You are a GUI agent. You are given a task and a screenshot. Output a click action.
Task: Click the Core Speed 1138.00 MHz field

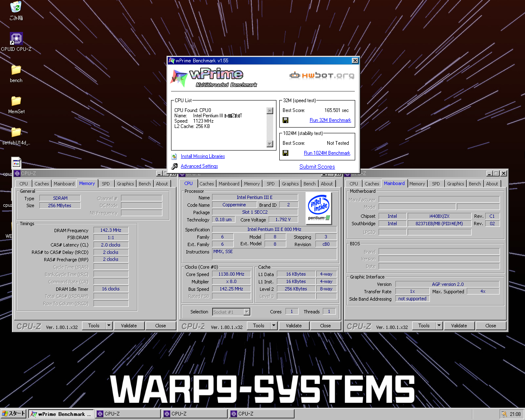(x=231, y=274)
